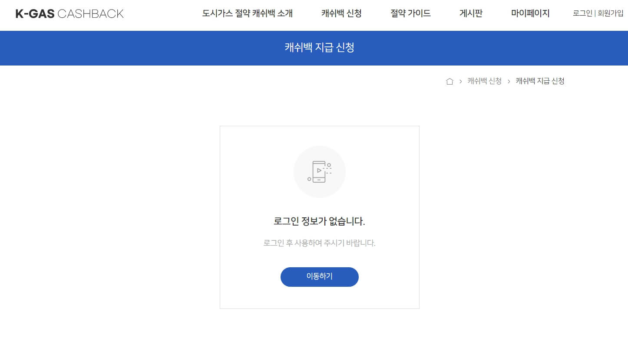Open 캐쉬백 신청 from the top navigation
The height and width of the screenshot is (364, 628).
click(341, 13)
